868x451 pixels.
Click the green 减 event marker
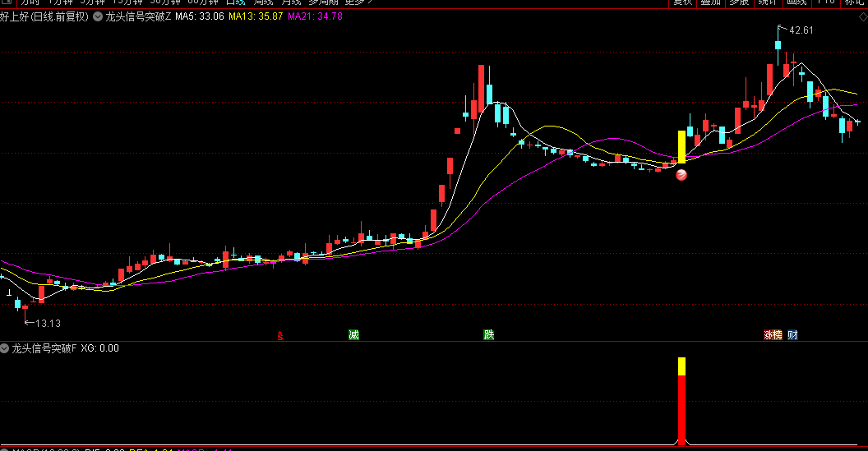pyautogui.click(x=353, y=335)
